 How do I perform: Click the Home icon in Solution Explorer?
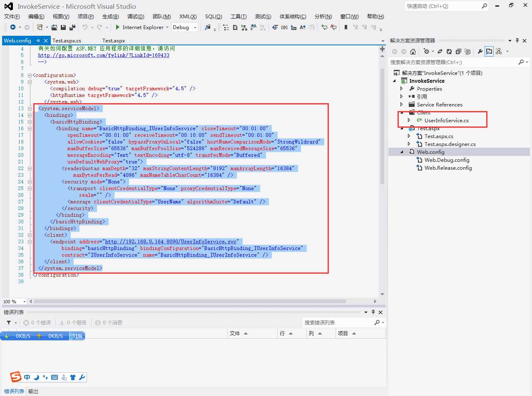click(x=413, y=52)
